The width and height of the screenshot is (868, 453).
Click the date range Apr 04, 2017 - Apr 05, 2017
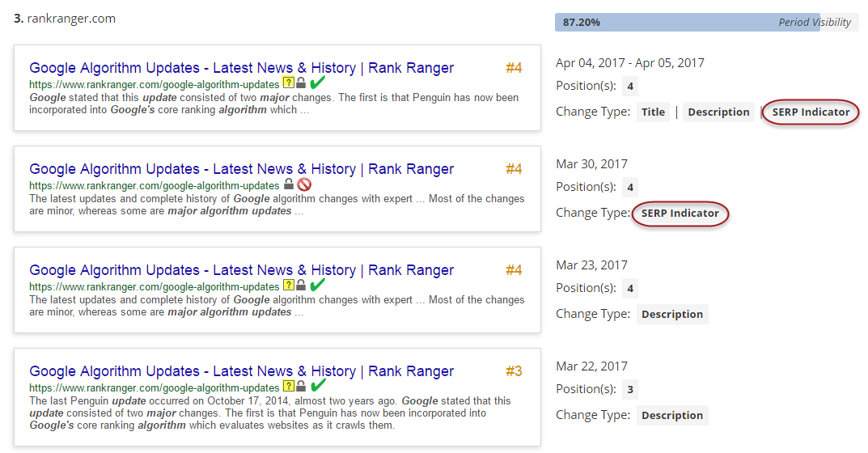(x=630, y=63)
